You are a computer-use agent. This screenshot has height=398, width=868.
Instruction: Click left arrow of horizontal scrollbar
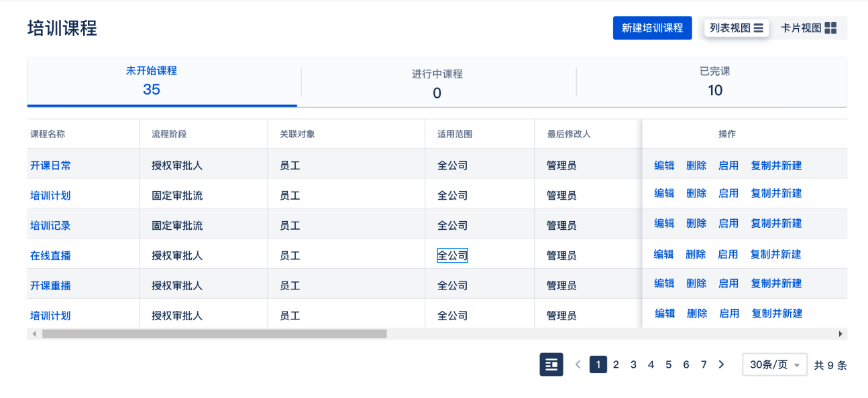coord(34,333)
